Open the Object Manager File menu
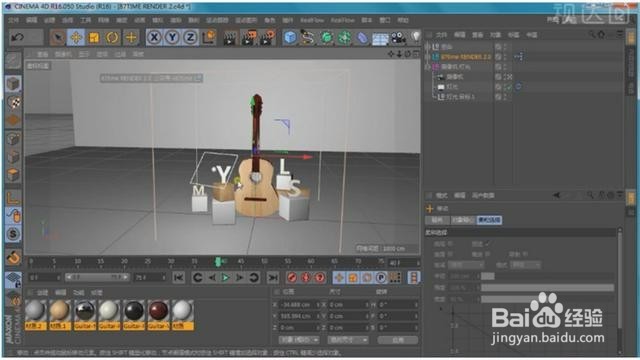 [441, 35]
